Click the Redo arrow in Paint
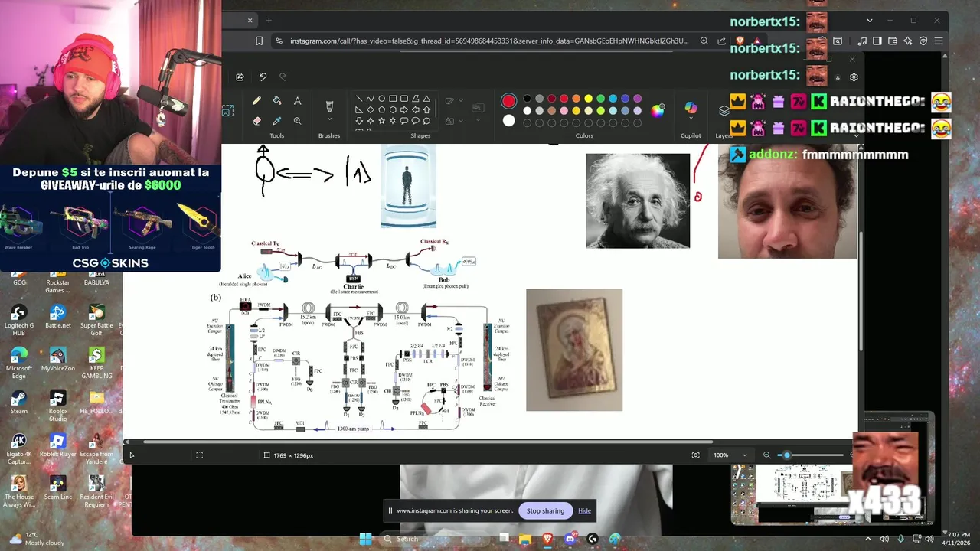 tap(283, 77)
